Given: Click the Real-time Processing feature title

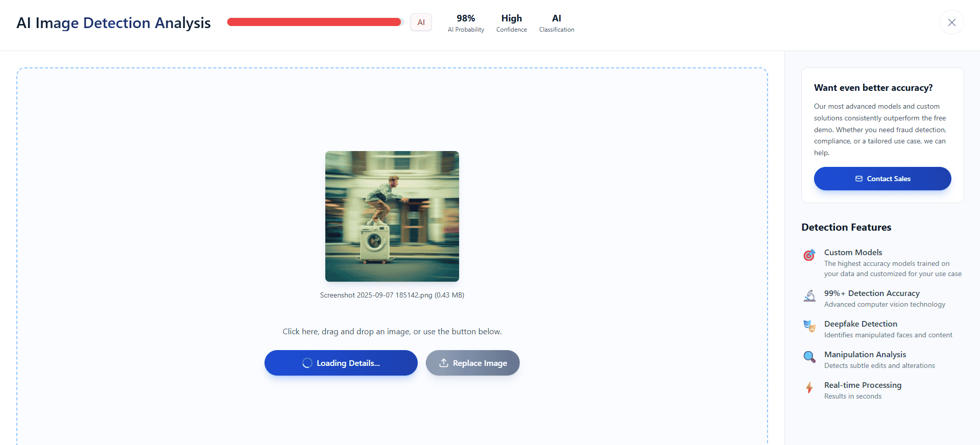Looking at the screenshot, I should pyautogui.click(x=863, y=385).
